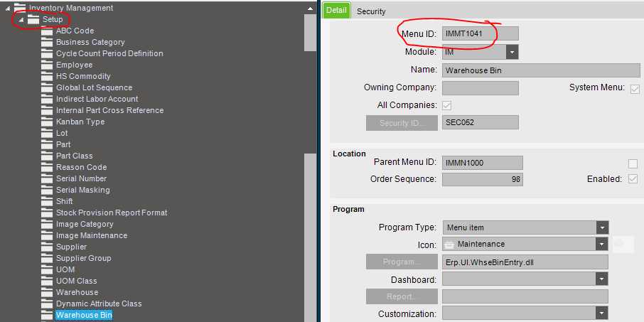
Task: Select the highlighted Warehouse Bin item
Action: click(x=84, y=315)
